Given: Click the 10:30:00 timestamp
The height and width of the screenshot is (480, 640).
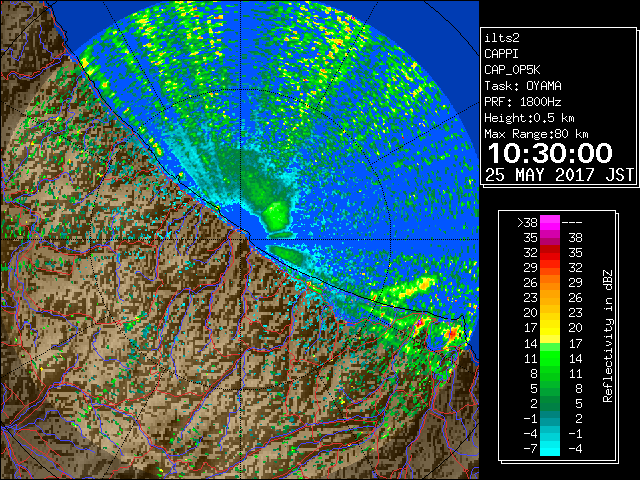Looking at the screenshot, I should point(550,153).
